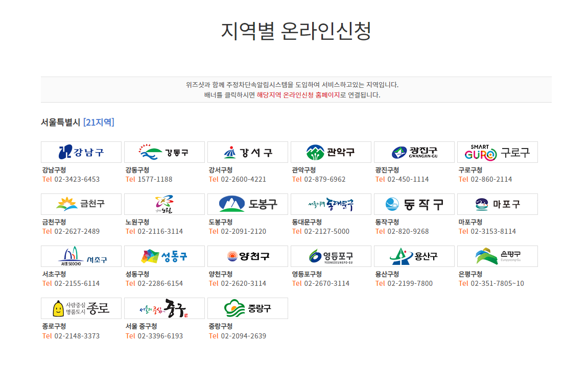
Task: Click phone number 02-820-9268
Action: click(408, 232)
